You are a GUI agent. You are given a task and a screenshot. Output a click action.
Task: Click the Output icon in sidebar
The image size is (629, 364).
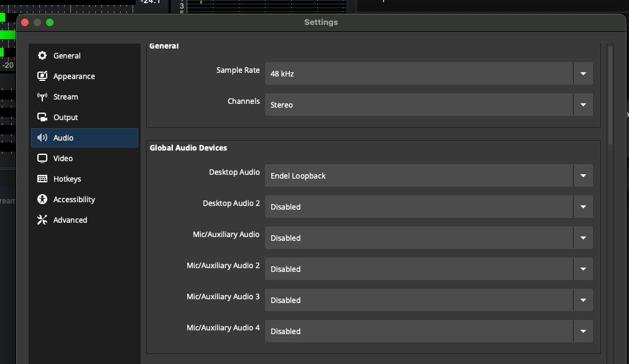42,117
